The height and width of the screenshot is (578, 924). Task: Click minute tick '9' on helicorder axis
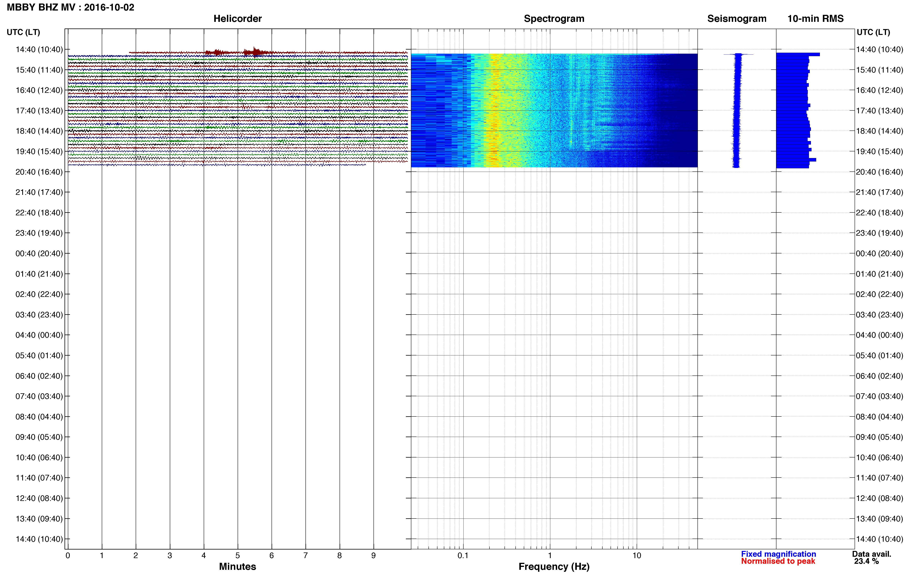click(373, 555)
